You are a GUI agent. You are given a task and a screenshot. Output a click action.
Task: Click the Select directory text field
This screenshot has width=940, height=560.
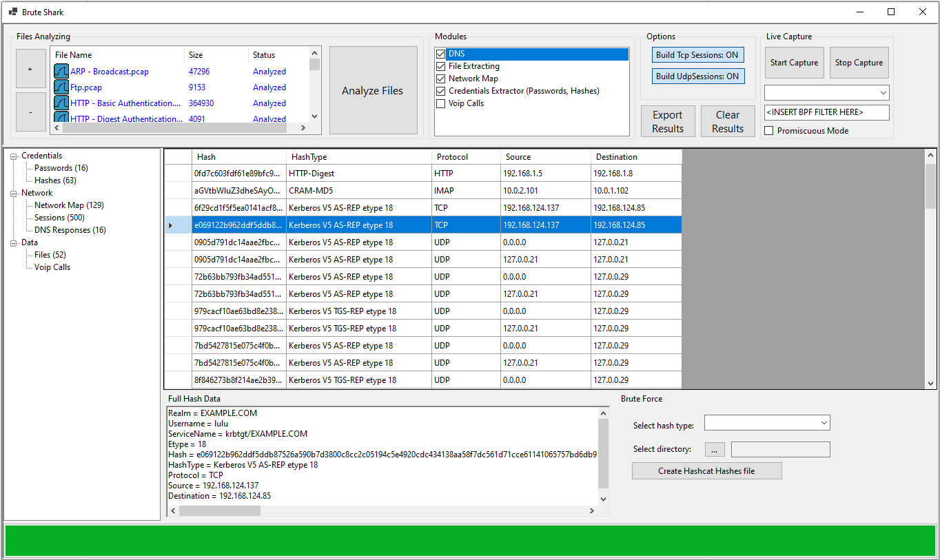[781, 449]
